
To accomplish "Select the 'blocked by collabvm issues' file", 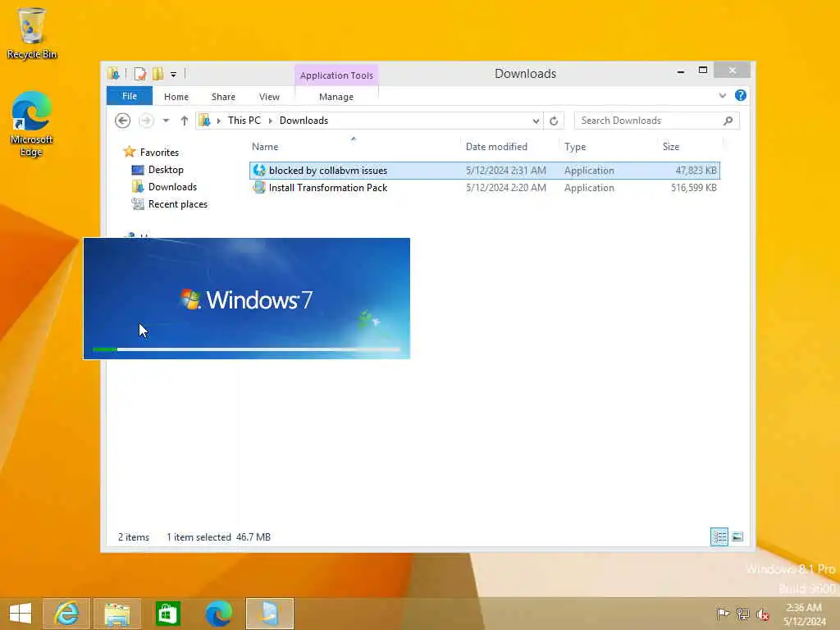I will pyautogui.click(x=484, y=171).
